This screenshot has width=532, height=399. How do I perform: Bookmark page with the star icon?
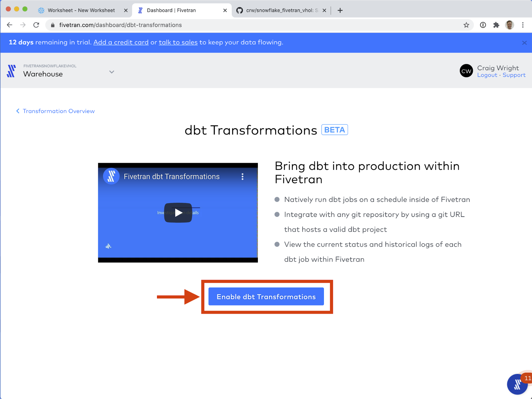coord(466,25)
